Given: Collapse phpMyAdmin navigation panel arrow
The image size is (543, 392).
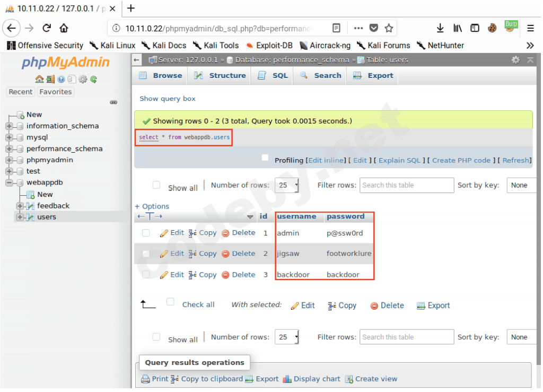Looking at the screenshot, I should [137, 60].
